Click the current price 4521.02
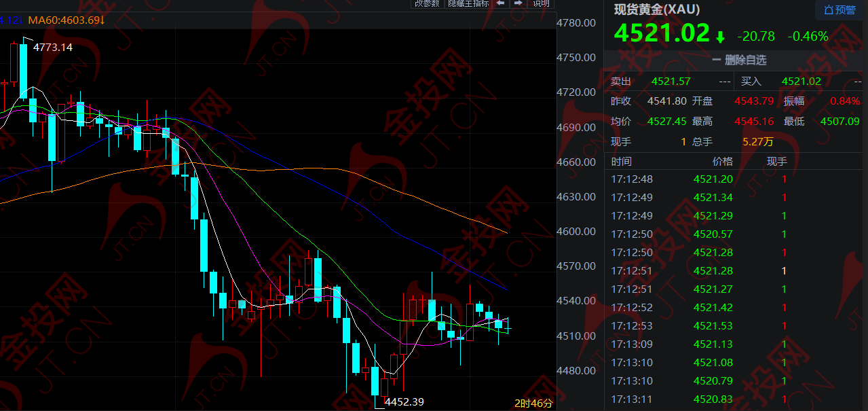The height and width of the screenshot is (411, 868). (662, 33)
